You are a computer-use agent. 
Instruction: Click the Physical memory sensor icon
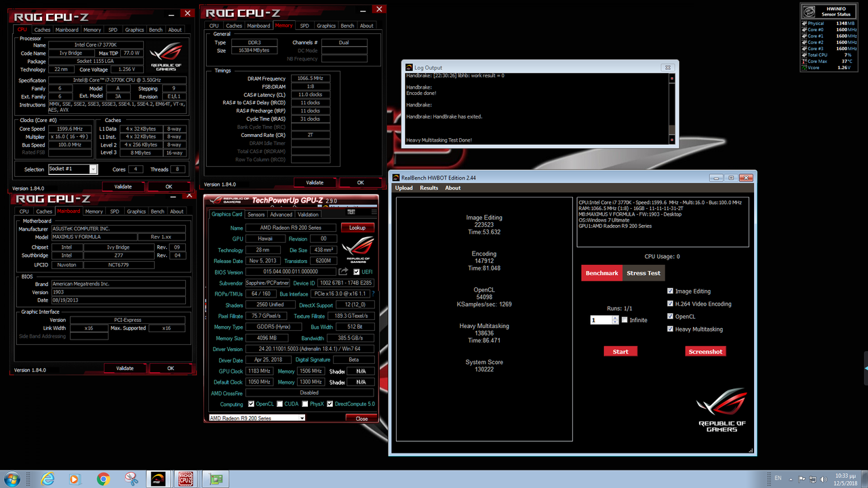[x=804, y=24]
